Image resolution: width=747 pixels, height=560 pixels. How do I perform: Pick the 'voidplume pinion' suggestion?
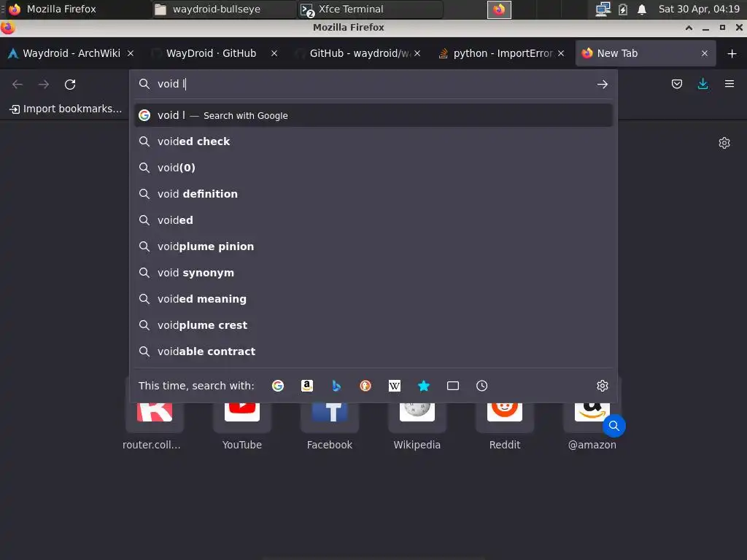pyautogui.click(x=373, y=246)
